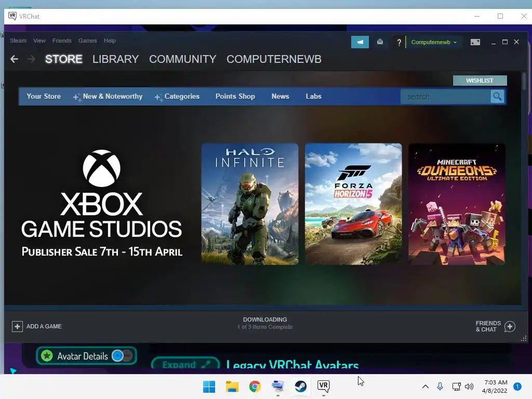Open the Games menu
The image size is (532, 399).
[x=87, y=41]
